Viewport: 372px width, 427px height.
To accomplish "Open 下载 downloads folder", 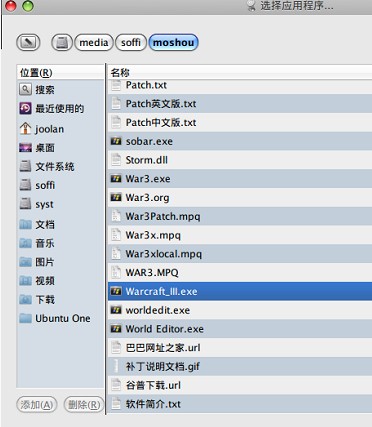I will coord(60,299).
